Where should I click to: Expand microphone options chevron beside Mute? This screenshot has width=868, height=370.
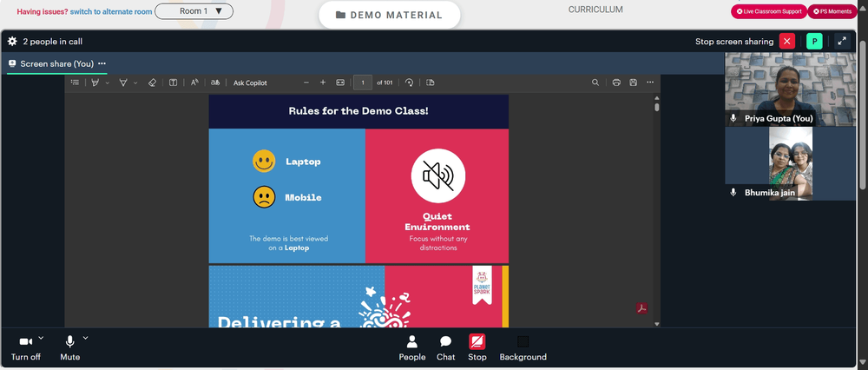tap(85, 337)
